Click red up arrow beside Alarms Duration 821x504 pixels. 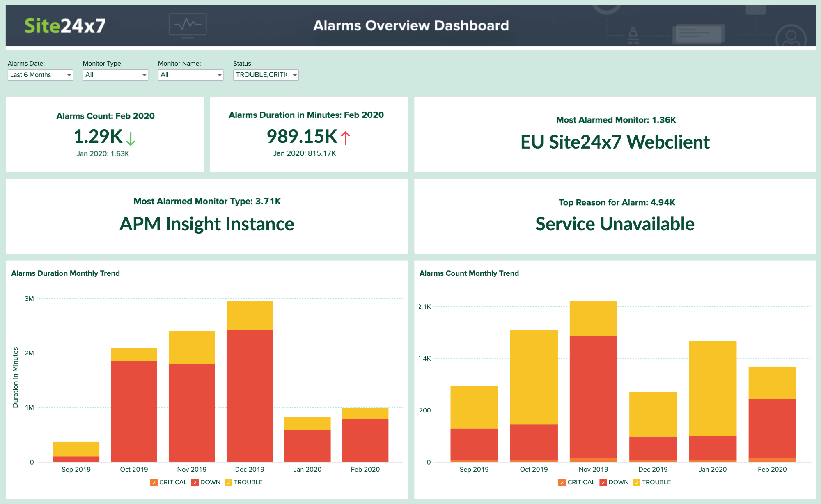pyautogui.click(x=345, y=138)
